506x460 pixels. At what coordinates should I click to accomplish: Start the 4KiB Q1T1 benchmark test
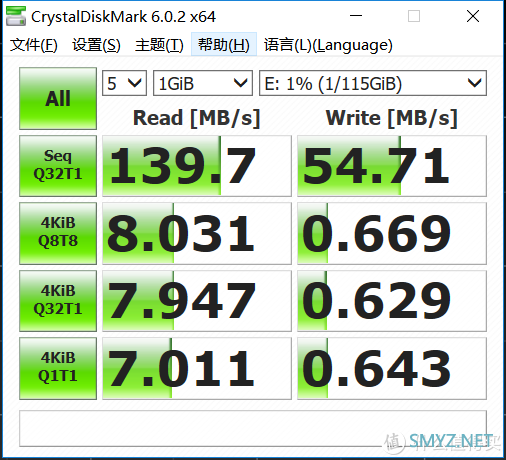coord(58,368)
